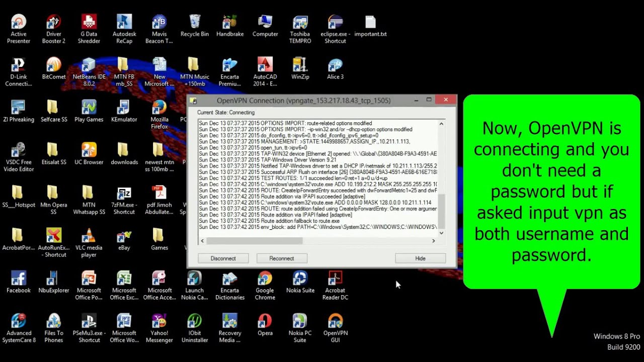Select the Nokia PC Suite icon
The width and height of the screenshot is (644, 362).
[x=300, y=328]
